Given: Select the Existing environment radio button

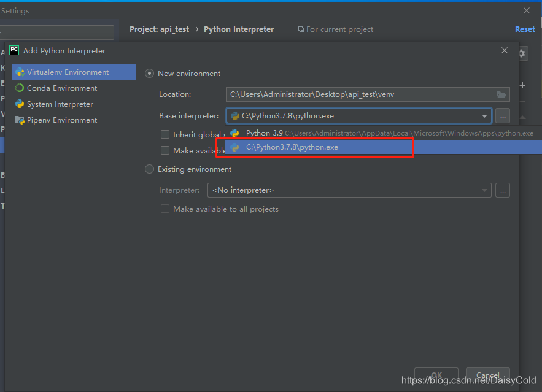Looking at the screenshot, I should click(x=149, y=169).
